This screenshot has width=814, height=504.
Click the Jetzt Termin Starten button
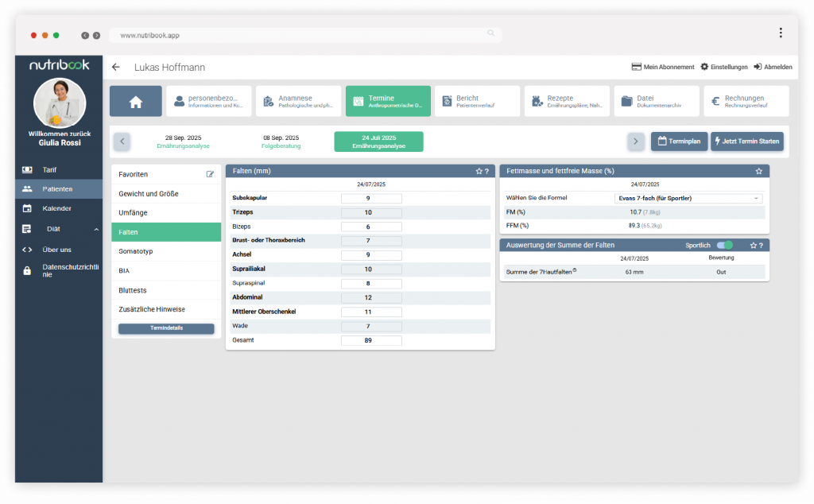tap(746, 142)
